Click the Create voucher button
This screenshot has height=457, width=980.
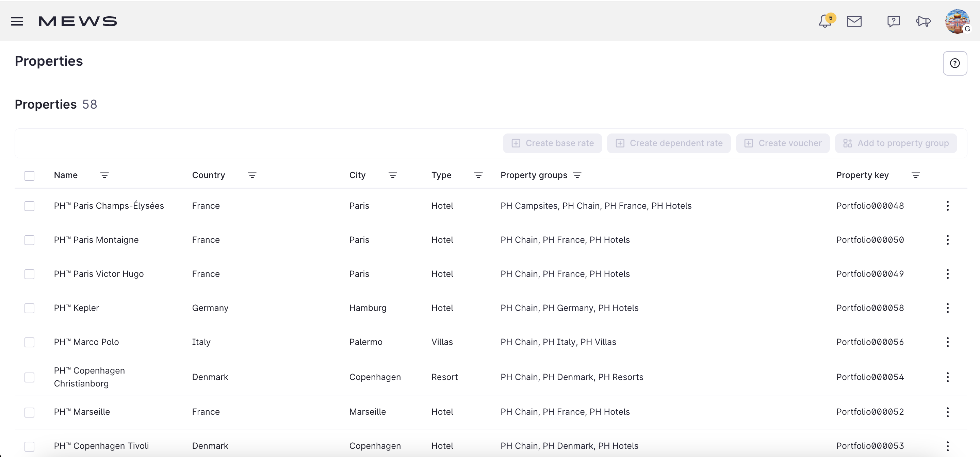(x=783, y=143)
